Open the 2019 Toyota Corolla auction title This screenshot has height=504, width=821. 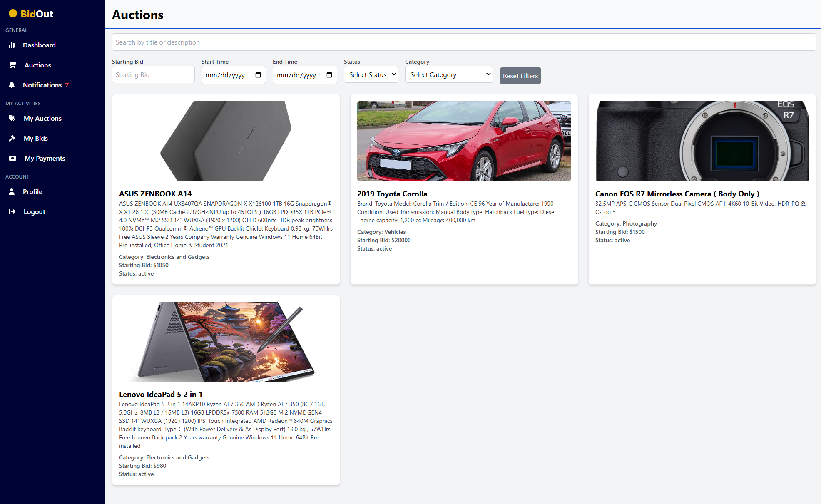[x=392, y=194]
